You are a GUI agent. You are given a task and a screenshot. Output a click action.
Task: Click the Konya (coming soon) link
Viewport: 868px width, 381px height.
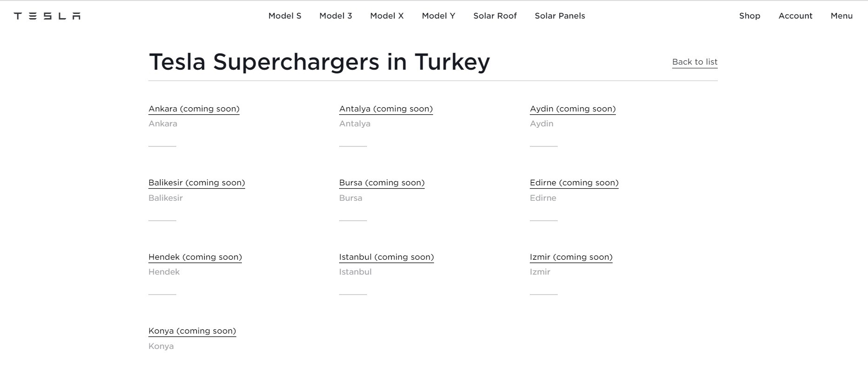pyautogui.click(x=192, y=331)
